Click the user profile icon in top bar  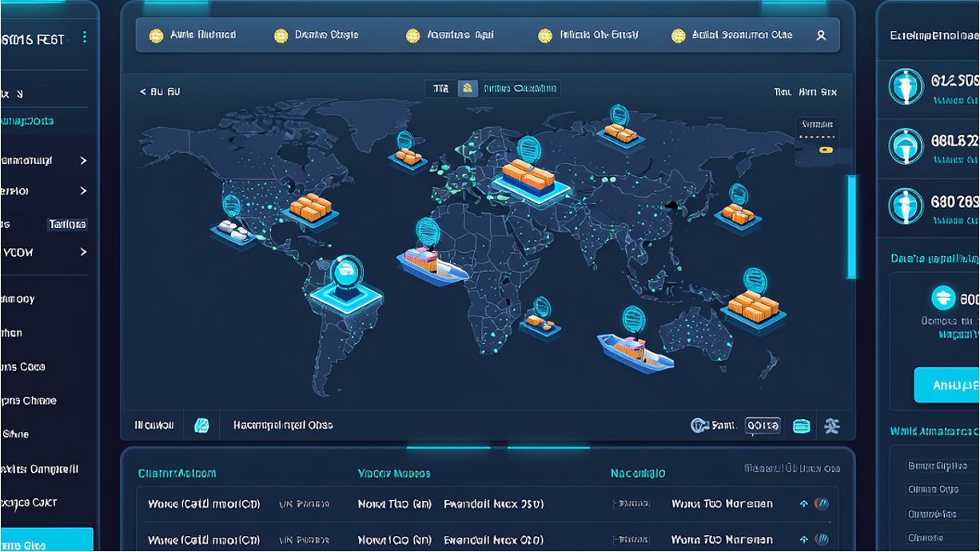(x=820, y=36)
